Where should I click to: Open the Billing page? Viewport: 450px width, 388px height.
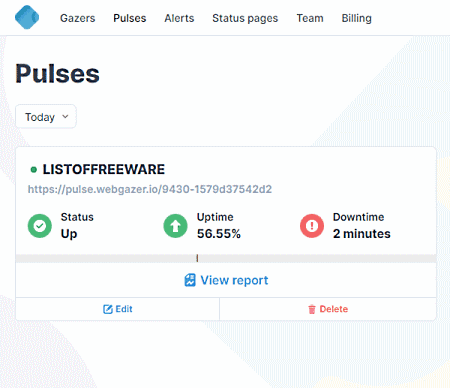coord(356,18)
